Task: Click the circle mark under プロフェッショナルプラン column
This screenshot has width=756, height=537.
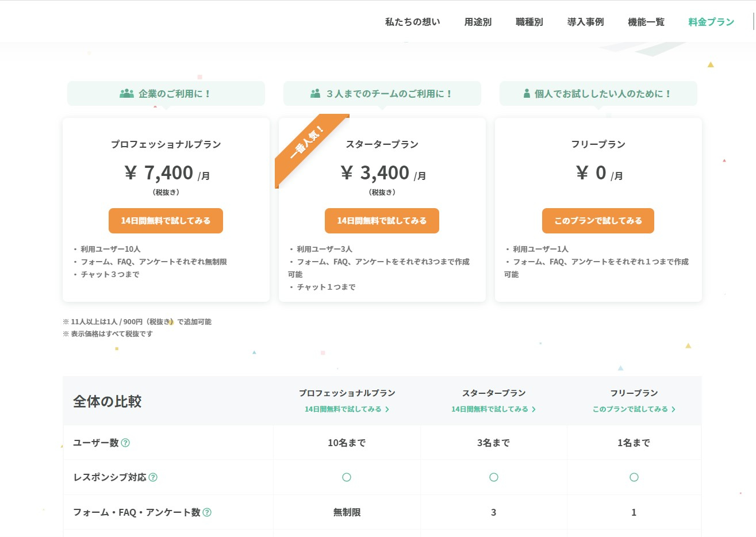Action: (x=347, y=477)
